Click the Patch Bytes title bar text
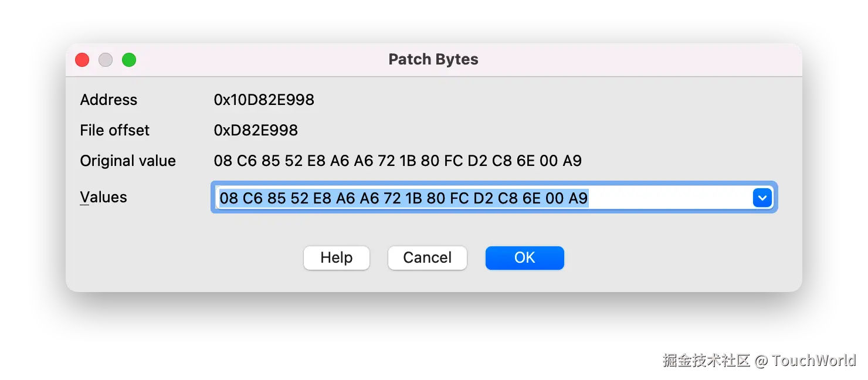This screenshot has height=380, width=868. 433,59
